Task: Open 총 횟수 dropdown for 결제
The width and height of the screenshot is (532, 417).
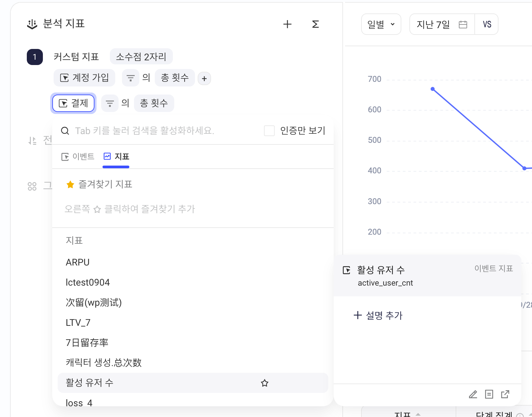Action: pyautogui.click(x=154, y=103)
